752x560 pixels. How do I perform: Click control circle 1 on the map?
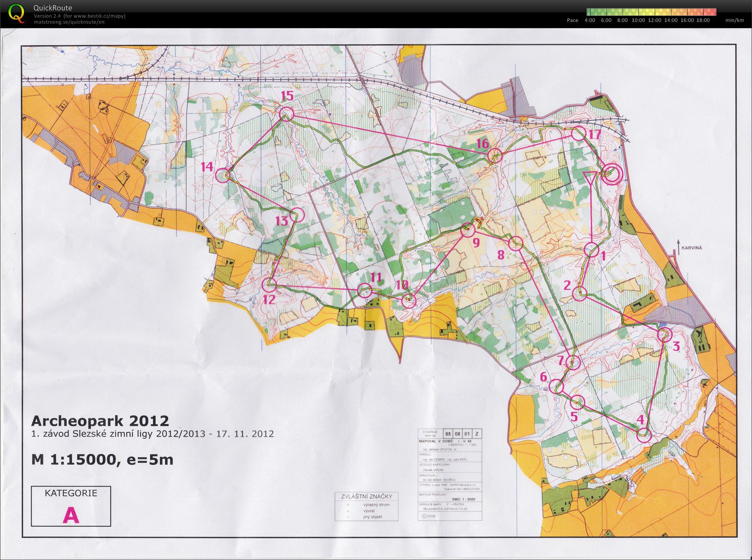pyautogui.click(x=591, y=250)
